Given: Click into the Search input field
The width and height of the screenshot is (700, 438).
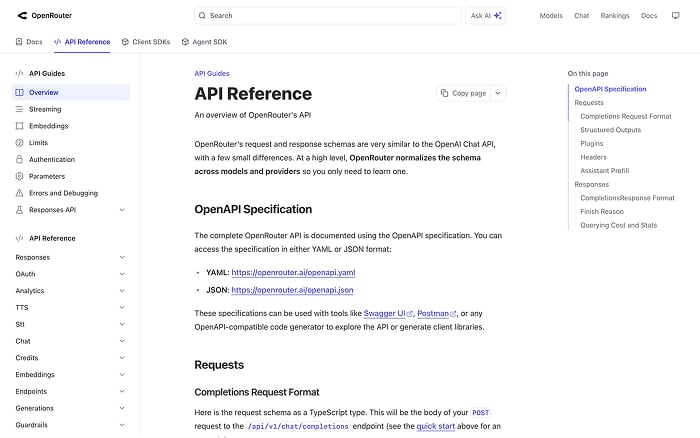Looking at the screenshot, I should tap(328, 16).
